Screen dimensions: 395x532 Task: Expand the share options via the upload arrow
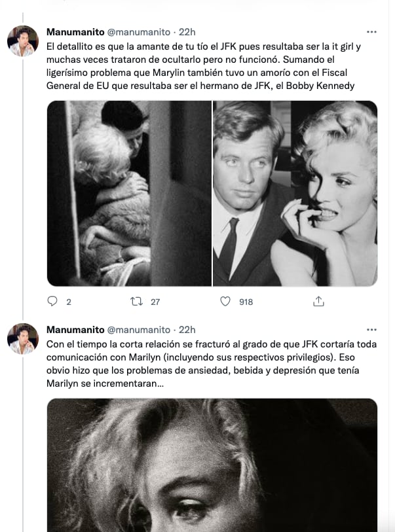[x=319, y=301]
